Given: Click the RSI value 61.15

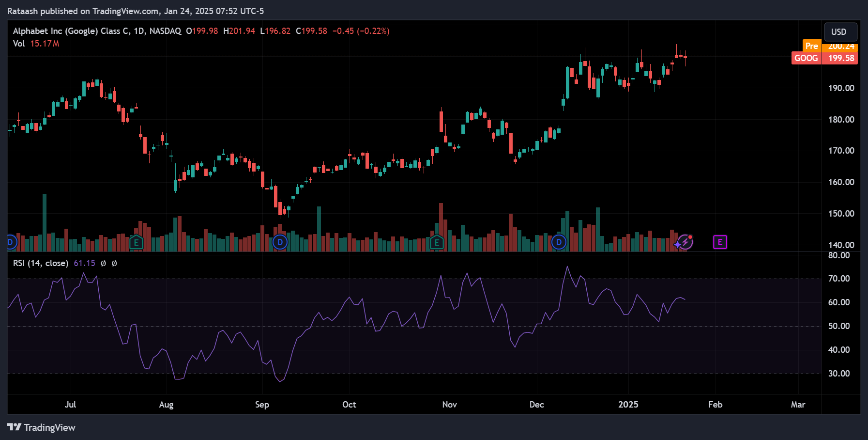Looking at the screenshot, I should tap(84, 263).
